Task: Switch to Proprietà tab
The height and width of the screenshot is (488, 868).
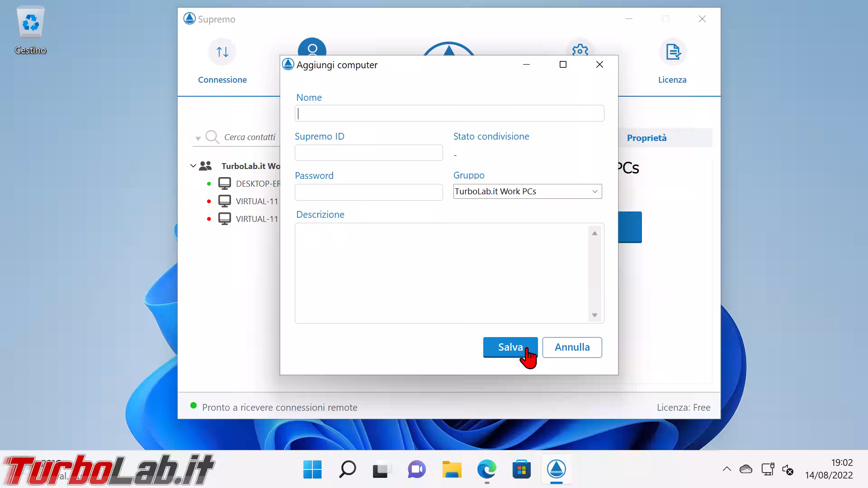Action: 646,138
